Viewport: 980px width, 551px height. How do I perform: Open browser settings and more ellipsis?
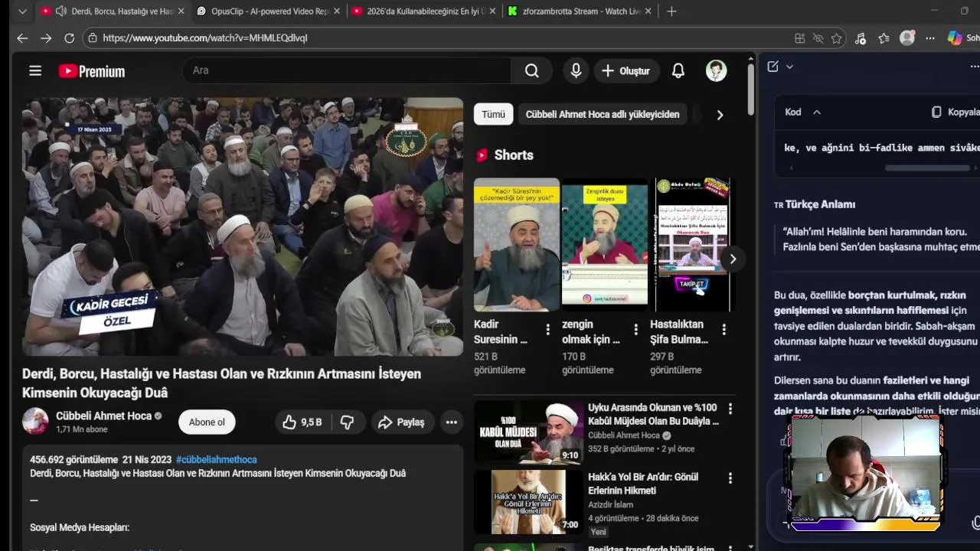tap(929, 38)
